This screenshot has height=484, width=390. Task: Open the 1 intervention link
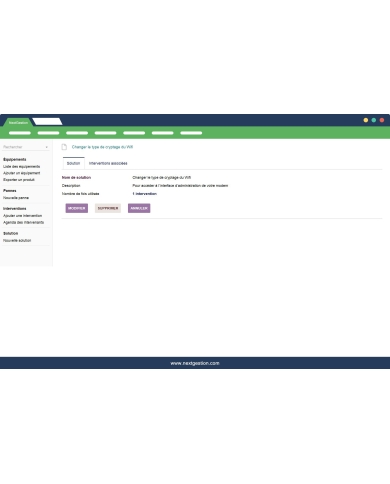click(145, 194)
